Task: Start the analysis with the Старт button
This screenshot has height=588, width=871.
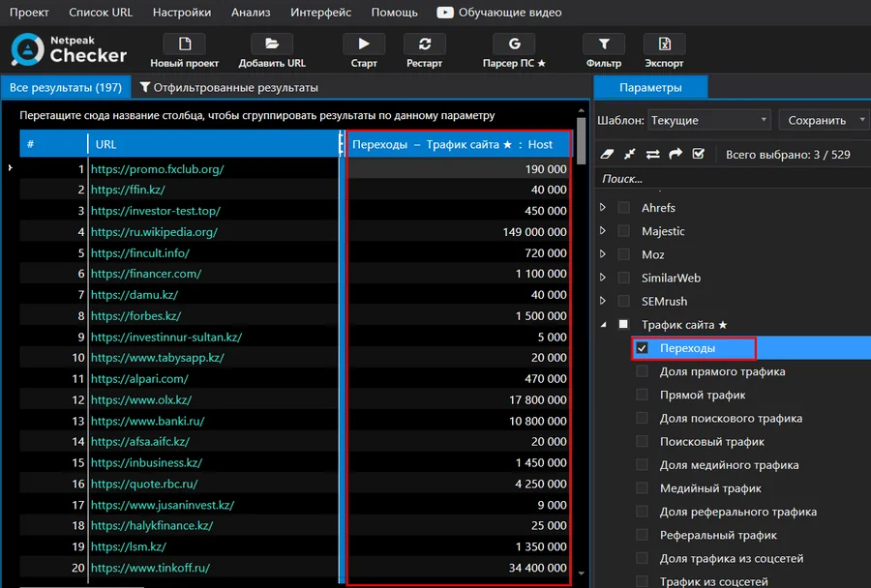Action: point(364,44)
